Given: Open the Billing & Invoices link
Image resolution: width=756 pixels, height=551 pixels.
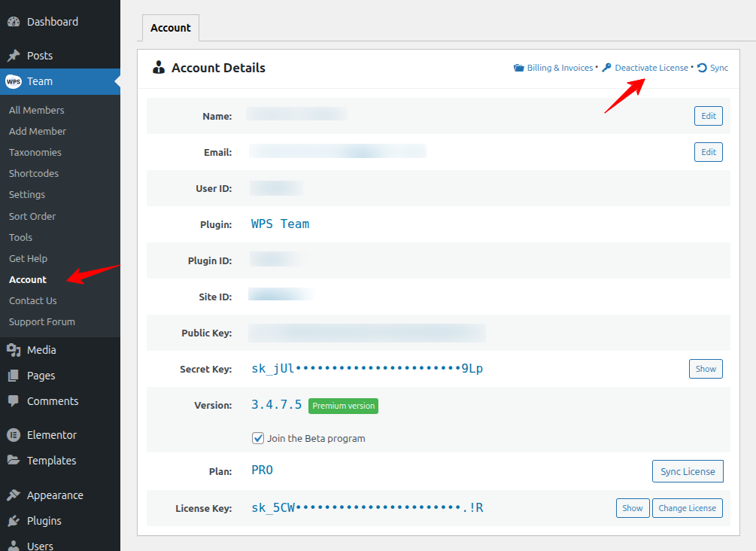Looking at the screenshot, I should 559,68.
